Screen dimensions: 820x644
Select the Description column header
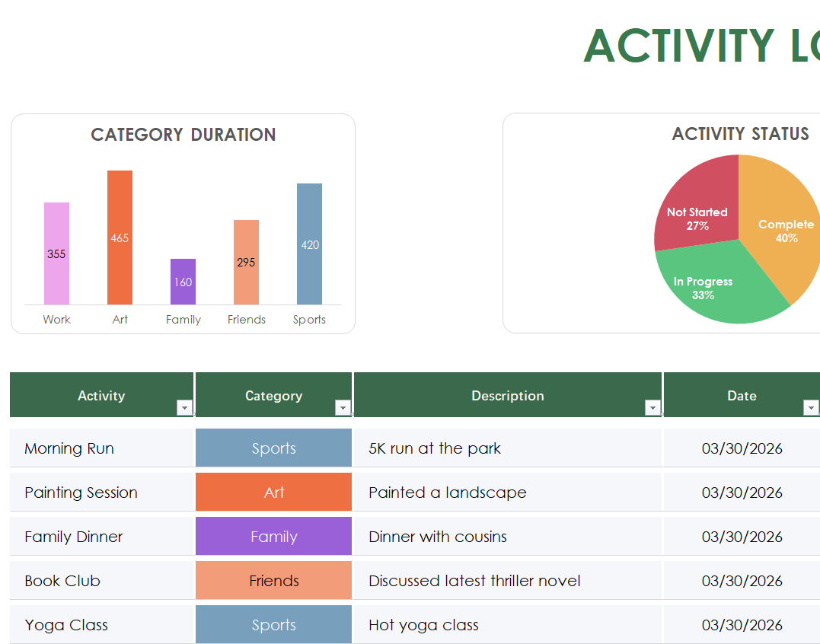click(508, 395)
